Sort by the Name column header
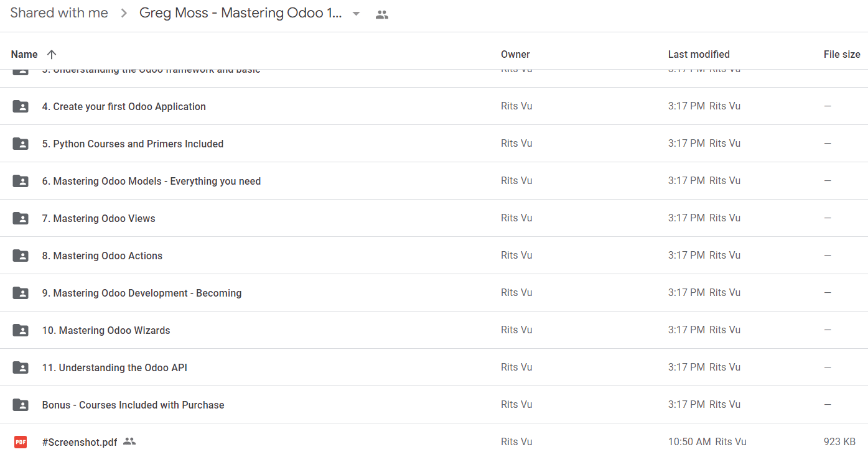Screen dimensions: 868x457 [x=24, y=54]
